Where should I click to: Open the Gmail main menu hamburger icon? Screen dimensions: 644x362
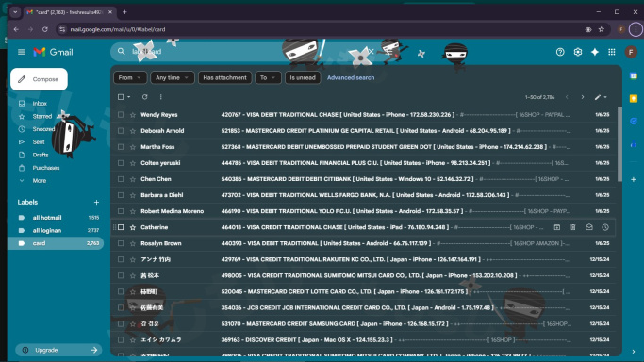[x=22, y=52]
